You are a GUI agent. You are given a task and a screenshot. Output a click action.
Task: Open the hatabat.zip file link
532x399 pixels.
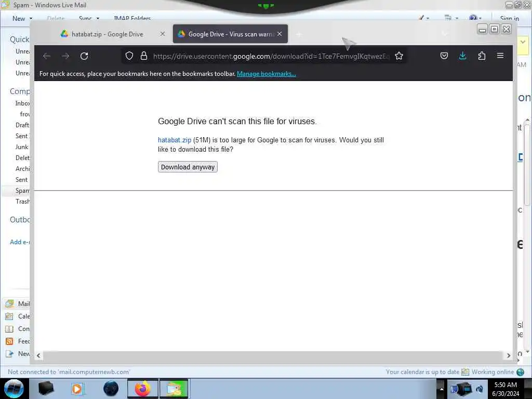tap(175, 140)
